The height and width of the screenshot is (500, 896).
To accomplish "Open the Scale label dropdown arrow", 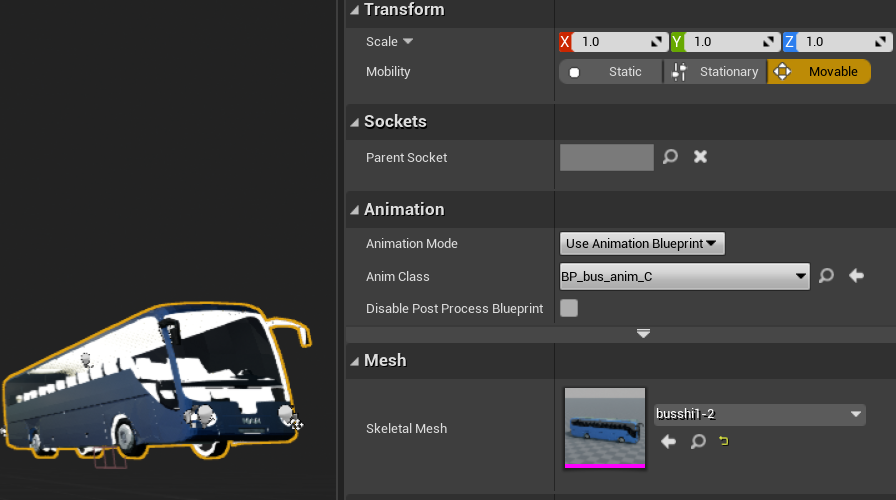I will pyautogui.click(x=408, y=42).
